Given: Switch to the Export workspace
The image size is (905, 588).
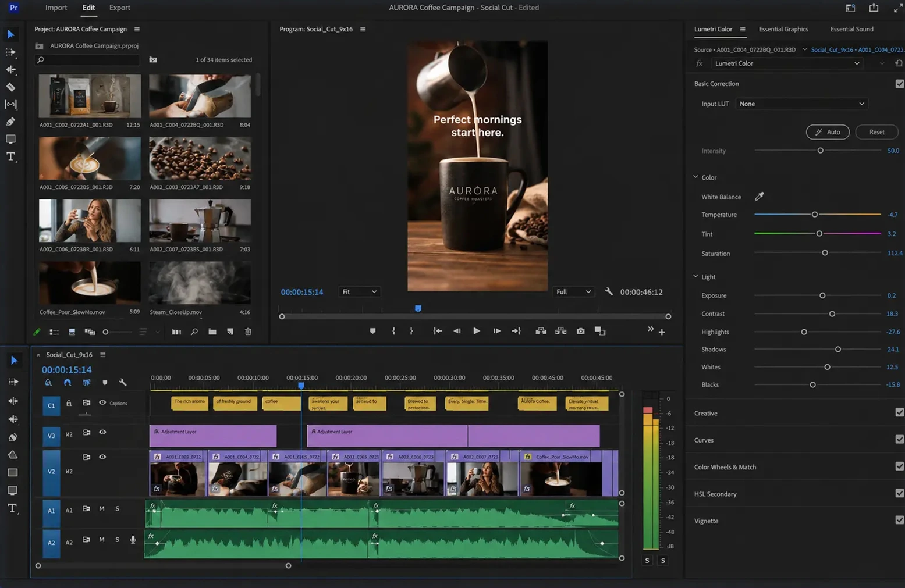Looking at the screenshot, I should (x=119, y=8).
